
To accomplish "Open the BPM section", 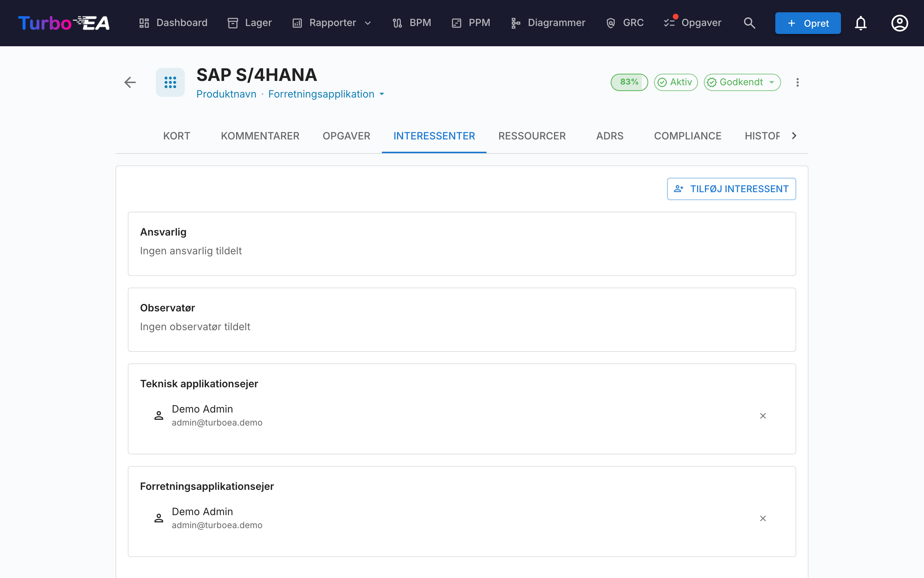I will [411, 23].
